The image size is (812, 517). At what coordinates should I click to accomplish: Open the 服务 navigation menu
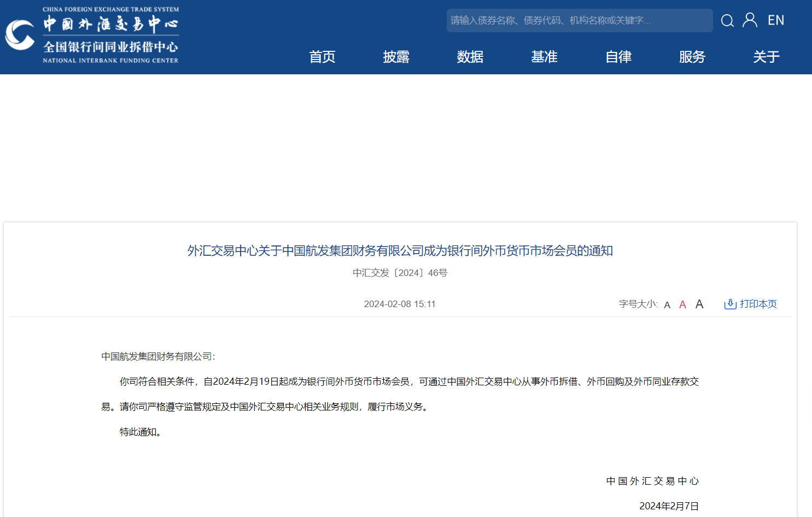pos(692,57)
